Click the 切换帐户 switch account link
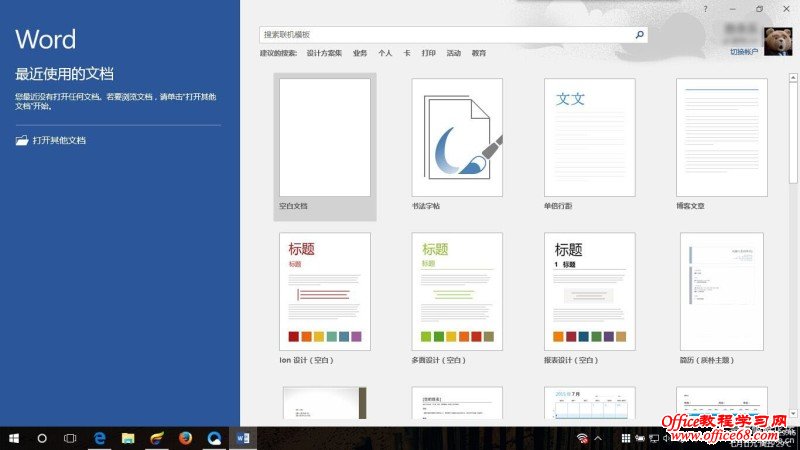This screenshot has width=800, height=450. [745, 51]
